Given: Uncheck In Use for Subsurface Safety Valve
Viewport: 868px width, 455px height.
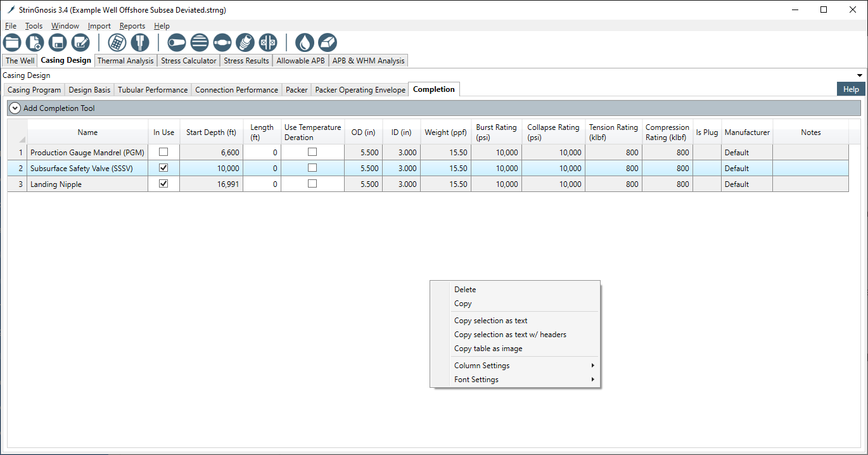Looking at the screenshot, I should (163, 168).
